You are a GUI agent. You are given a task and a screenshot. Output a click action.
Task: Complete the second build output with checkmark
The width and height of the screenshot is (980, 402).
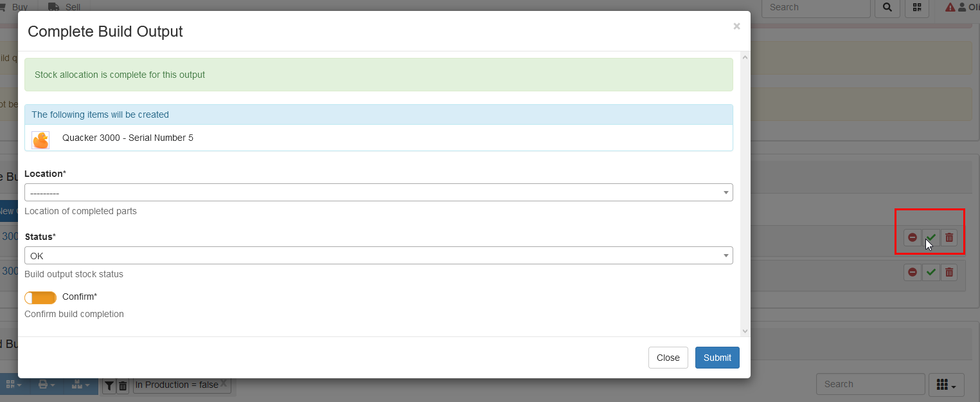click(931, 272)
